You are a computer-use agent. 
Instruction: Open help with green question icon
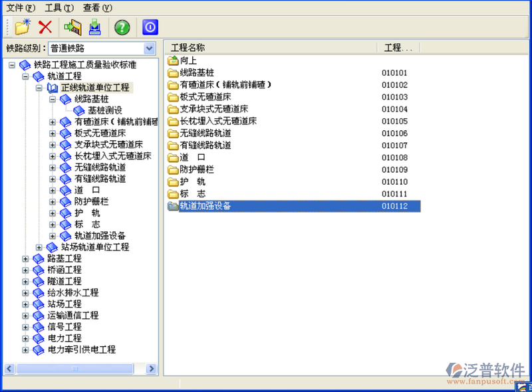122,27
